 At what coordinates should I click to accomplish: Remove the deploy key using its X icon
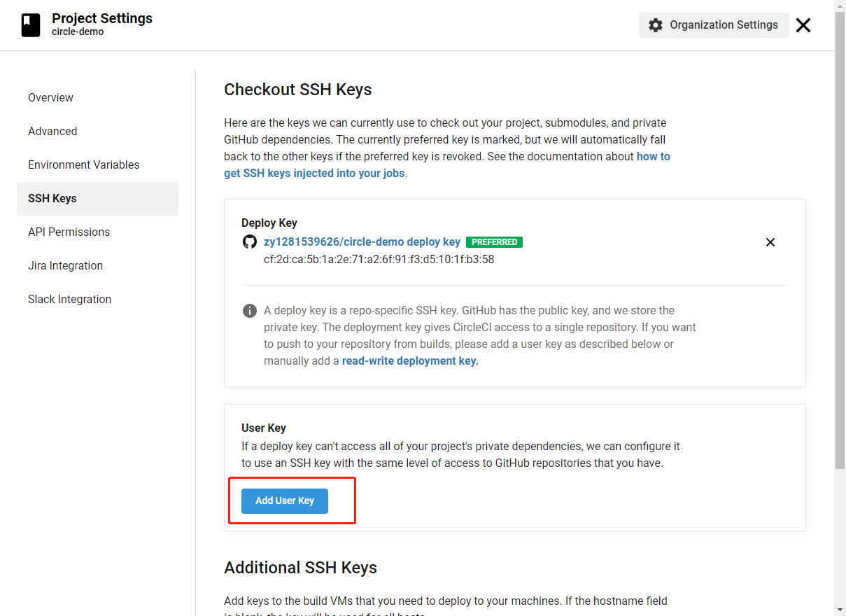[x=770, y=242]
